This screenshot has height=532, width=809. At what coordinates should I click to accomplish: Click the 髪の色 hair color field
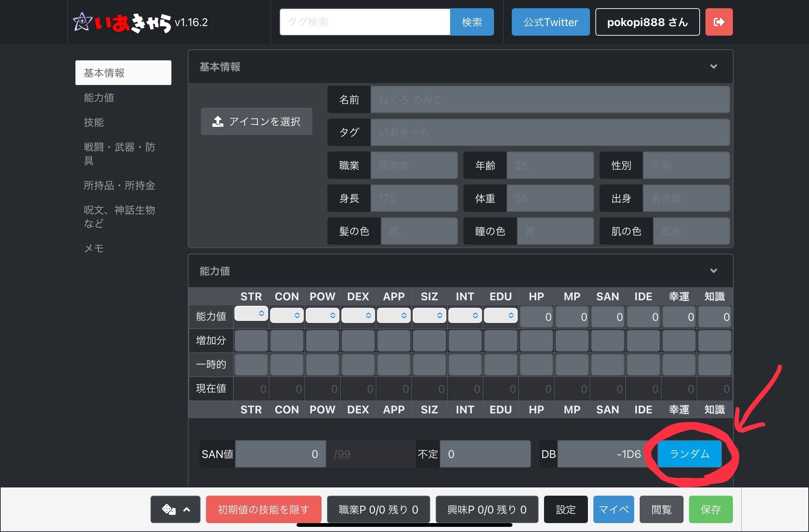coord(419,231)
